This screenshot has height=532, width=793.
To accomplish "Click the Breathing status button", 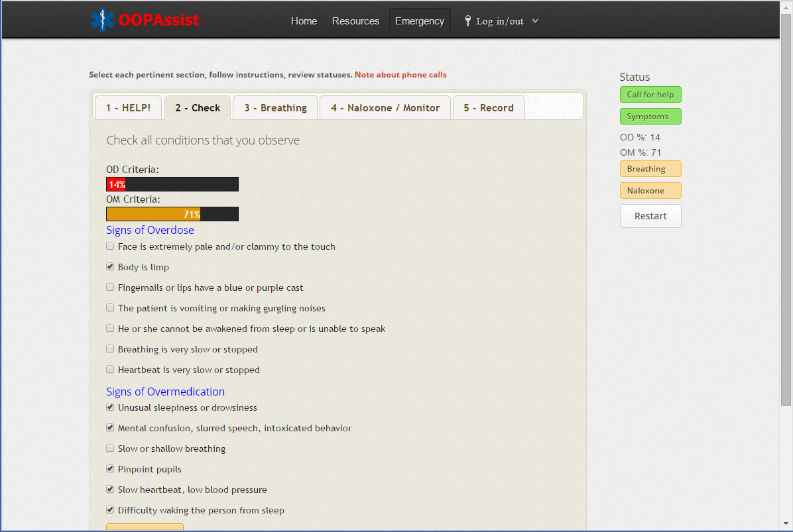I will tap(650, 169).
